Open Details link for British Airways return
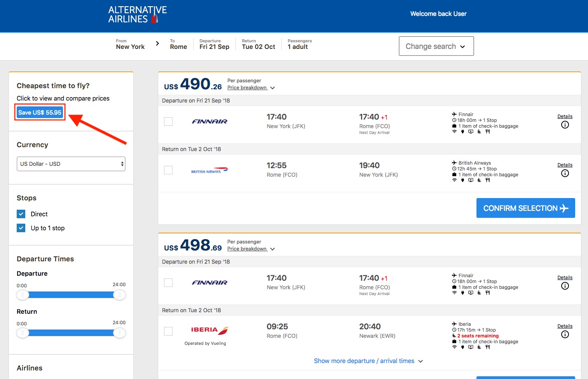This screenshot has width=588, height=379. (565, 165)
